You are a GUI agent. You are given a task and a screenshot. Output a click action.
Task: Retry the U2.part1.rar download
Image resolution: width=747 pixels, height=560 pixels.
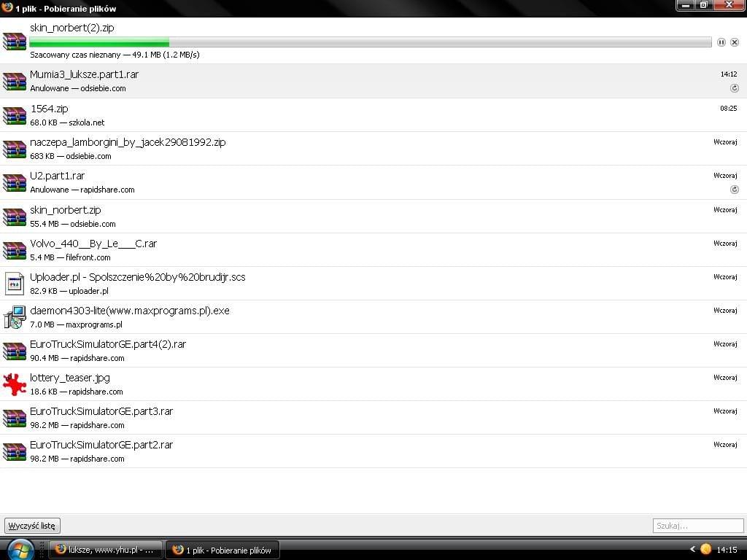(x=735, y=190)
